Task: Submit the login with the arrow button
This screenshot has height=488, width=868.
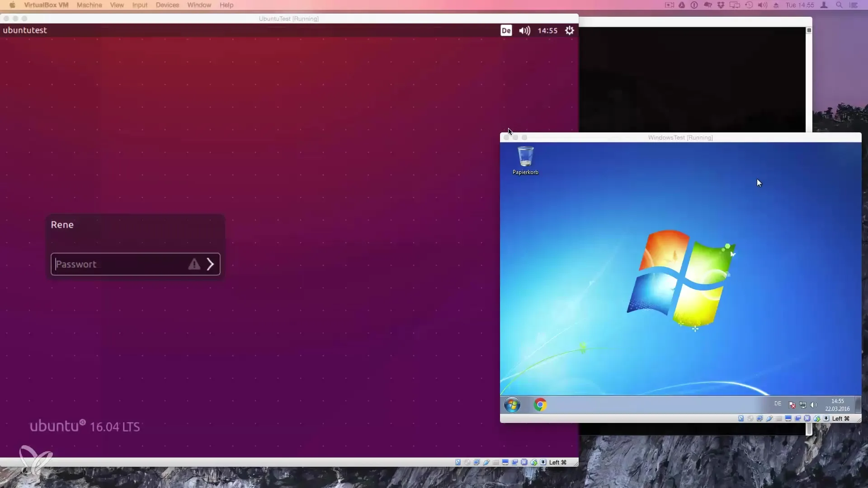Action: 210,264
